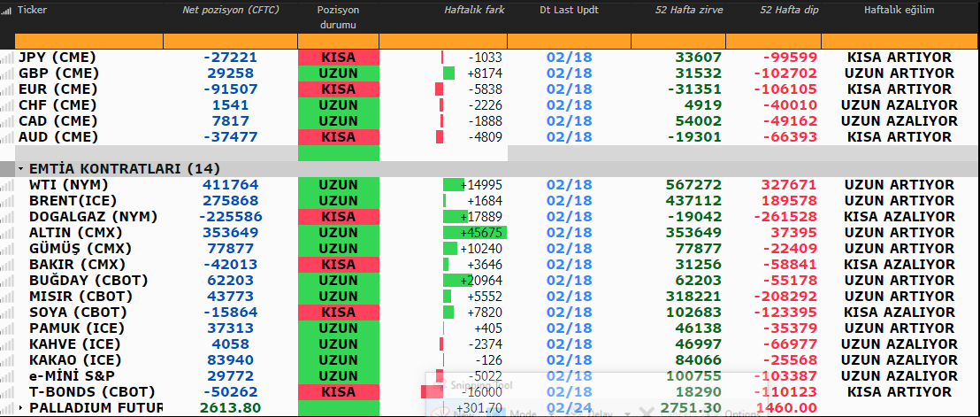Click the signal bars icon beside JPY (CME)
Screen dimensions: 980x417
click(x=8, y=58)
